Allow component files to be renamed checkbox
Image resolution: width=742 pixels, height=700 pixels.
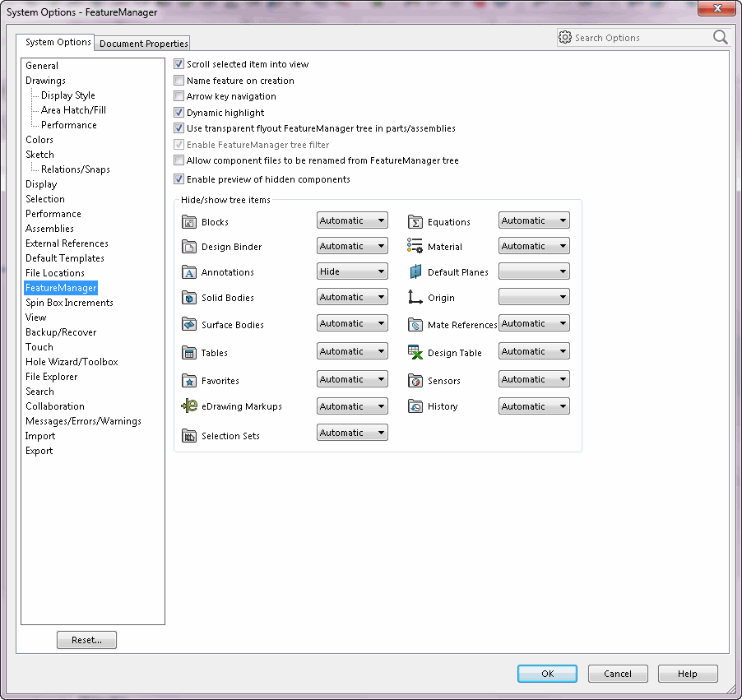click(179, 160)
